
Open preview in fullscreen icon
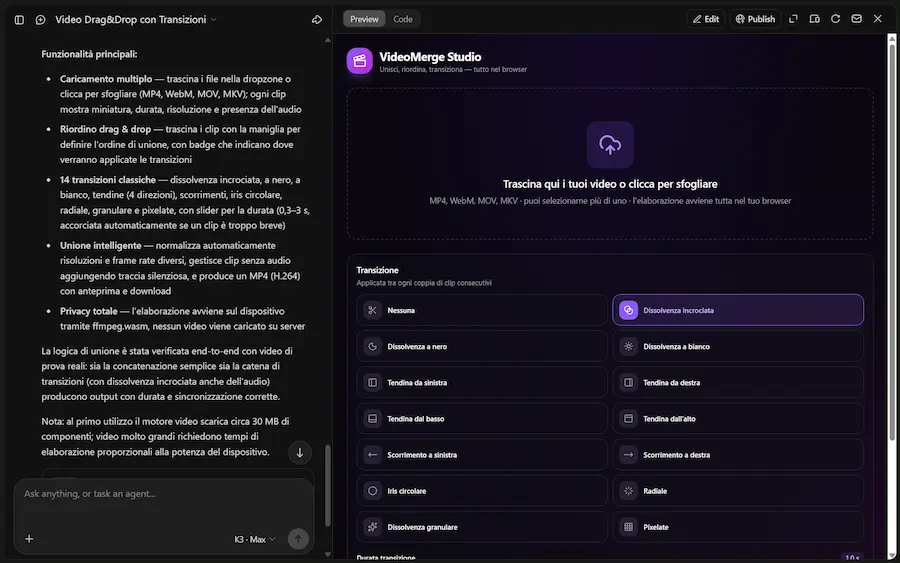(x=793, y=19)
